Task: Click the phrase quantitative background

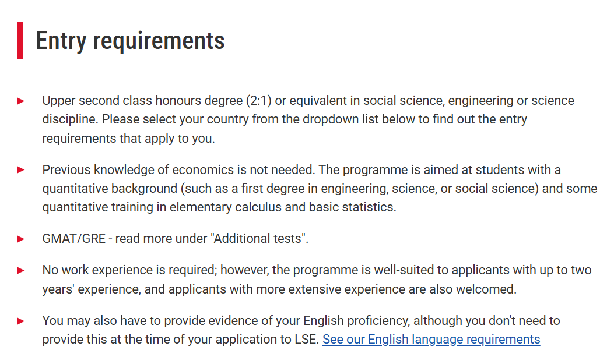Action: click(x=110, y=189)
